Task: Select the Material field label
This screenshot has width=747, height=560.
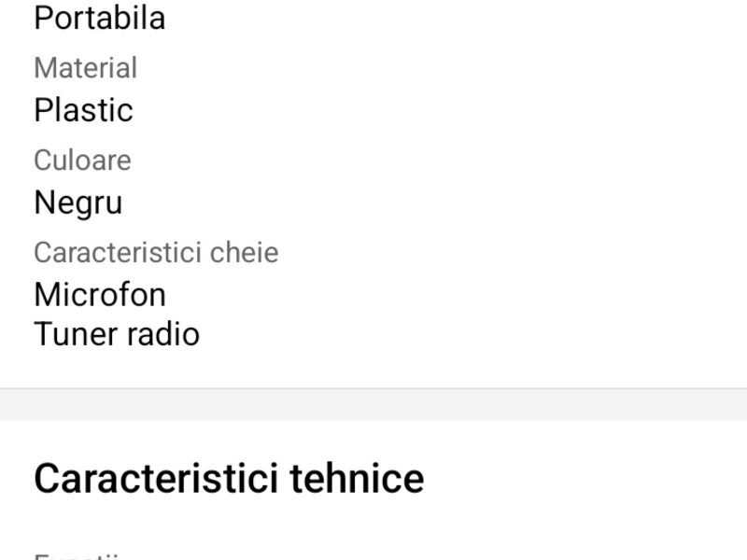Action: coord(85,68)
